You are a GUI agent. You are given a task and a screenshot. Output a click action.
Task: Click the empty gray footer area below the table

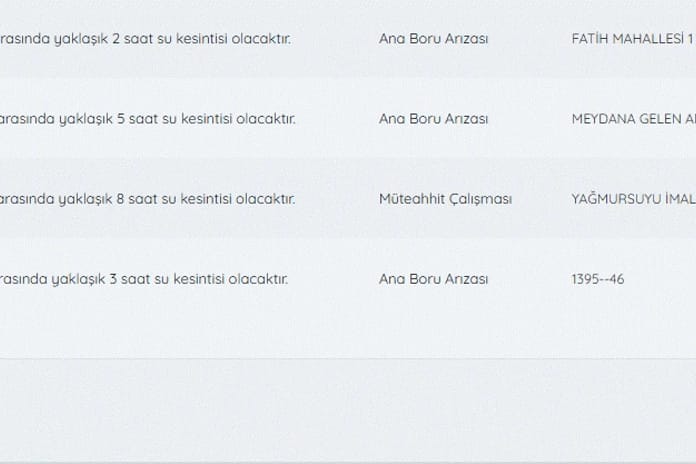point(348,411)
